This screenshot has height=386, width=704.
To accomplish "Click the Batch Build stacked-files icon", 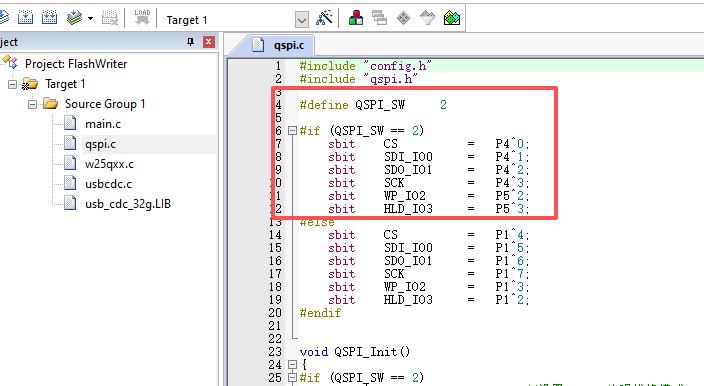I will (75, 18).
